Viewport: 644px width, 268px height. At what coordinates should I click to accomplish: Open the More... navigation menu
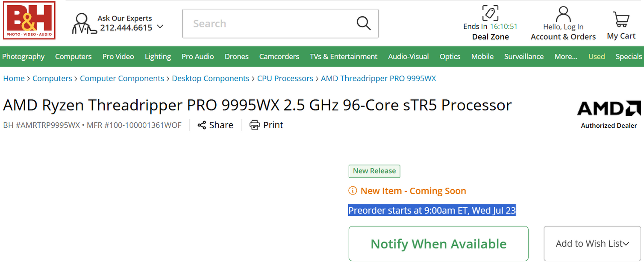(566, 56)
